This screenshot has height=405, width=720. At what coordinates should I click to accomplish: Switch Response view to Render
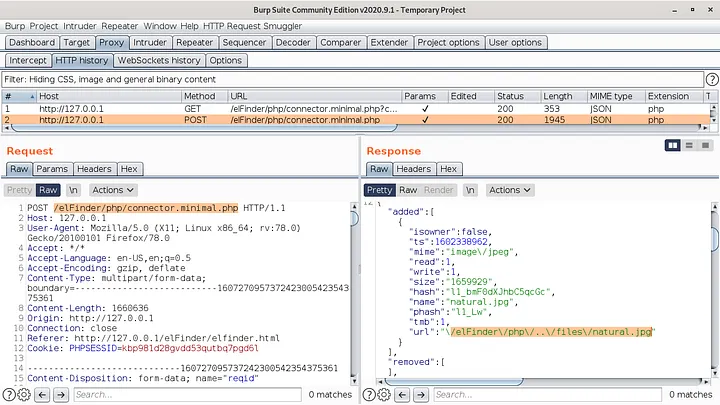coord(439,190)
